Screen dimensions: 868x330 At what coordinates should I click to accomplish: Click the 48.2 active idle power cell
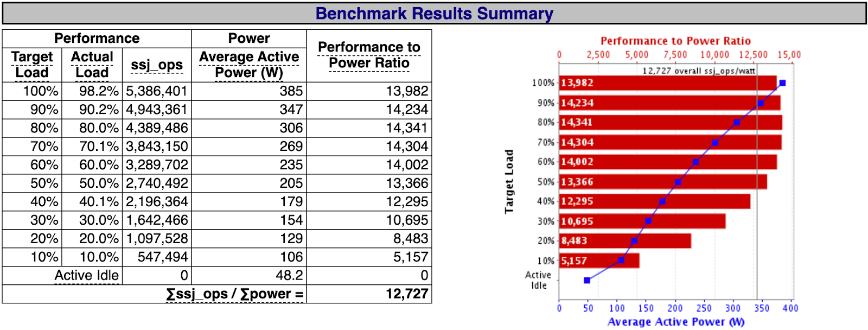249,276
